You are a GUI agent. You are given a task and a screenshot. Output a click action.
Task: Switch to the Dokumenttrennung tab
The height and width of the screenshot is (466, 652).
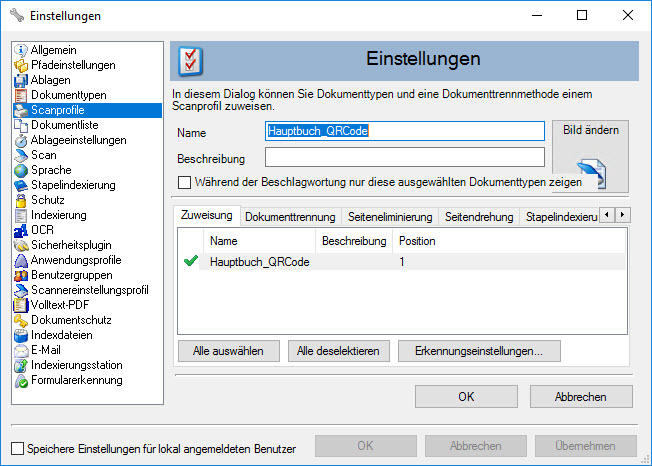[289, 217]
